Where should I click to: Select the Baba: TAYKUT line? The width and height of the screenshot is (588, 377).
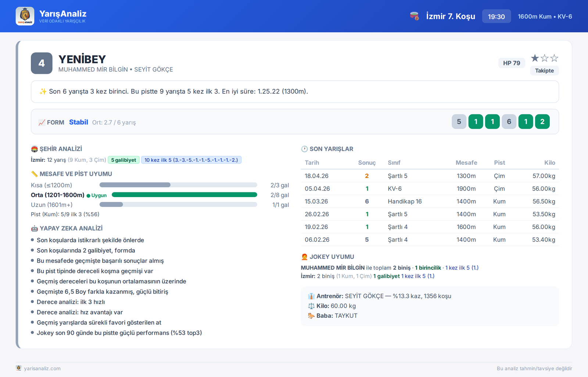(333, 316)
